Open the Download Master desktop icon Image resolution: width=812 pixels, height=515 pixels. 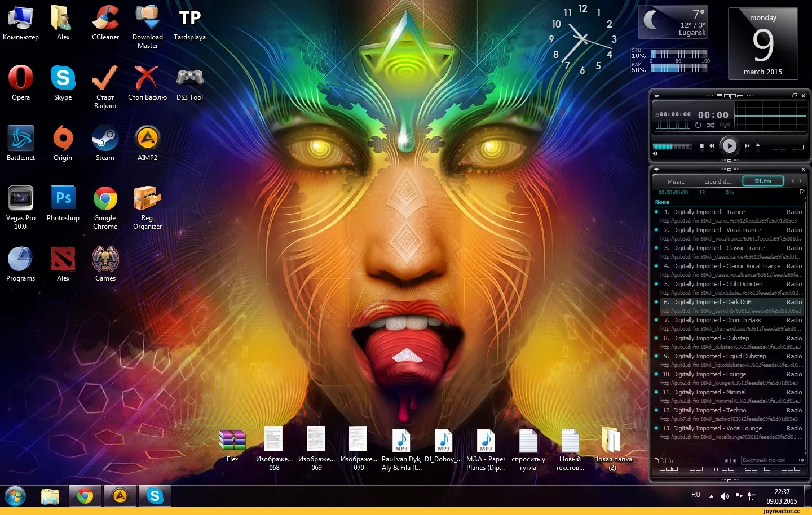[148, 26]
